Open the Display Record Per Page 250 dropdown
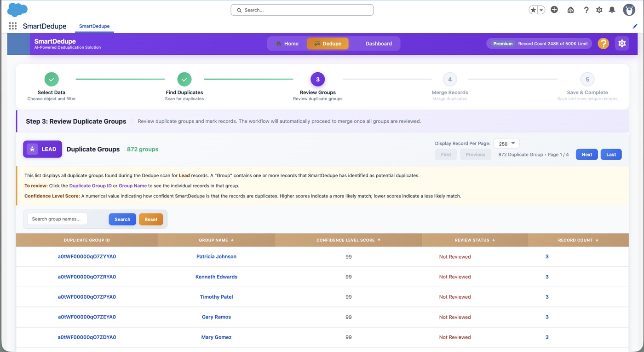The height and width of the screenshot is (352, 644). tap(506, 143)
